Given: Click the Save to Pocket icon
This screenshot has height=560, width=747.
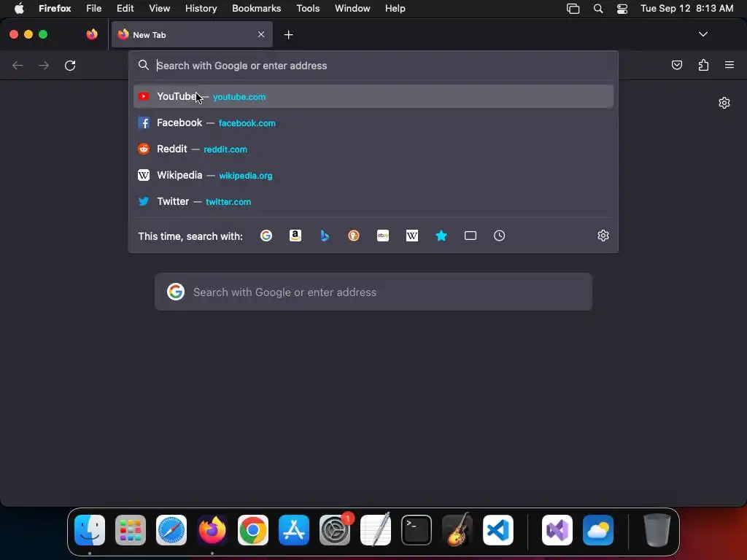Looking at the screenshot, I should point(676,65).
